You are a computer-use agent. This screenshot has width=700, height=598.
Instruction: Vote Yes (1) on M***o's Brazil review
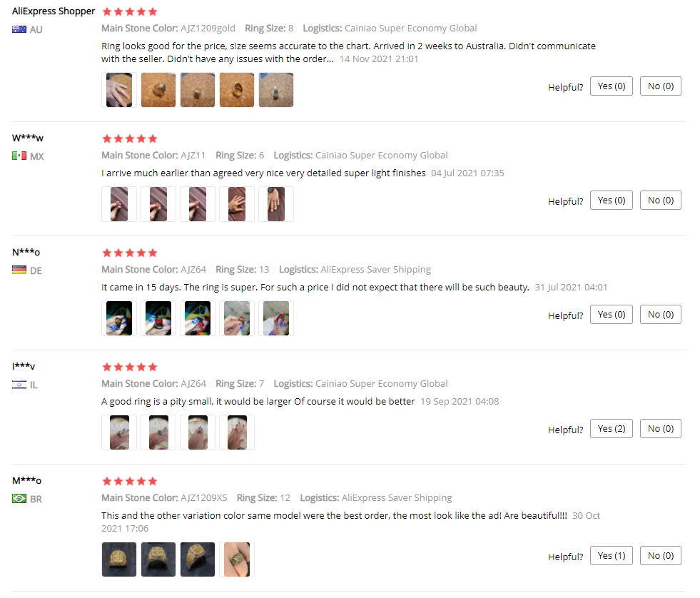(x=611, y=556)
